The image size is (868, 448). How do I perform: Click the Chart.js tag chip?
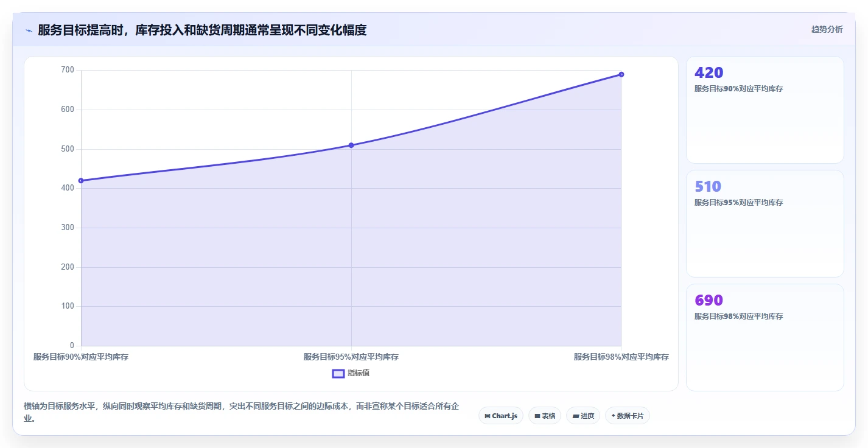click(500, 416)
